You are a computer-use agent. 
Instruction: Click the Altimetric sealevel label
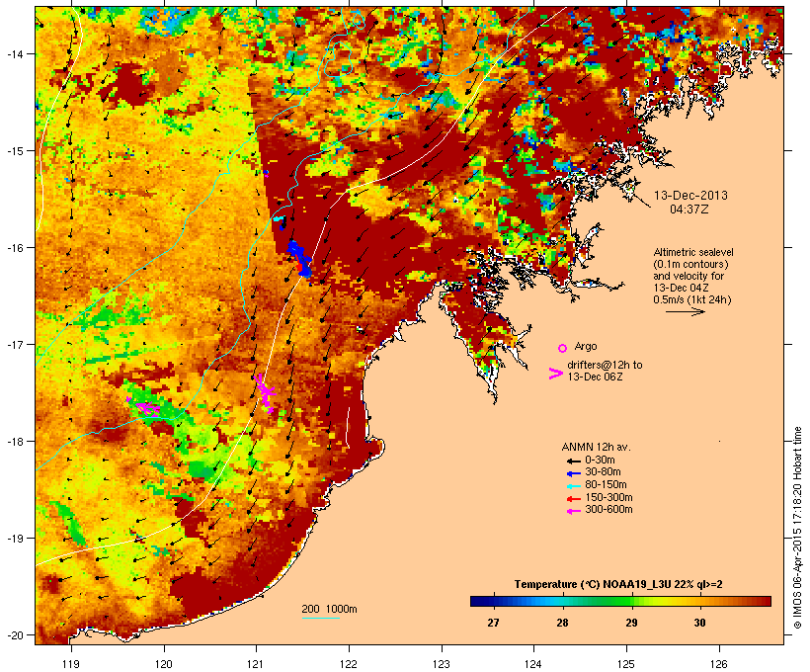[693, 252]
